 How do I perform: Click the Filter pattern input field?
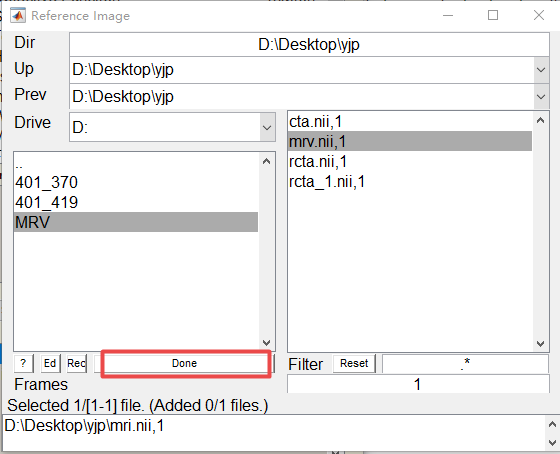tap(465, 364)
